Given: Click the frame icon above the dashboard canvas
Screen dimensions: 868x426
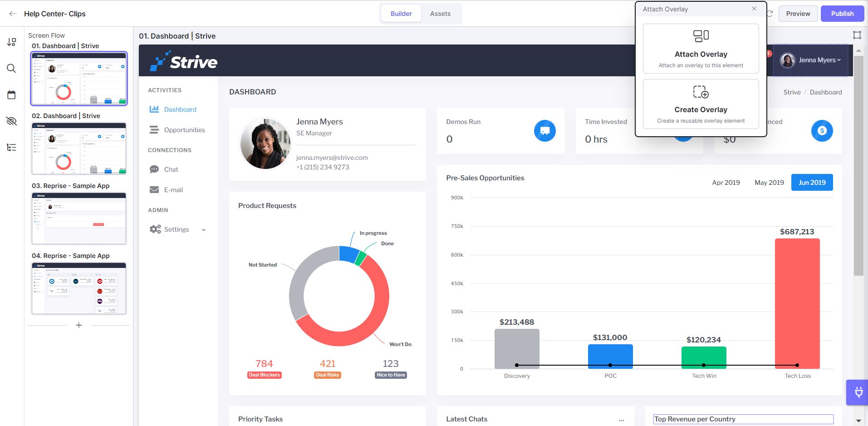Looking at the screenshot, I should click(x=857, y=35).
